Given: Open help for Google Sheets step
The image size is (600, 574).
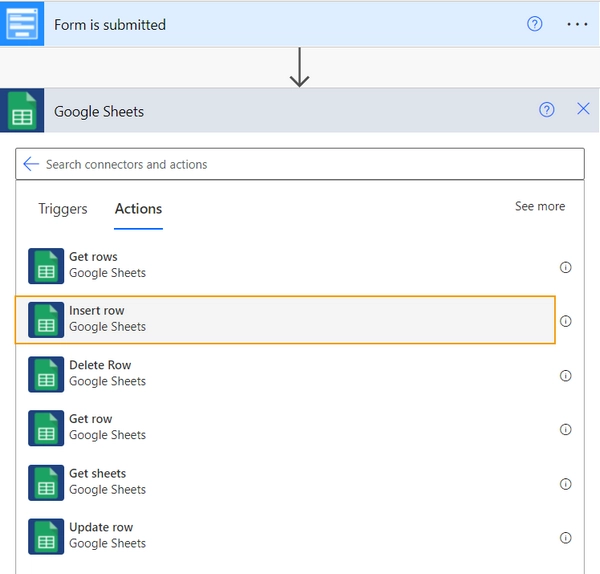Looking at the screenshot, I should [x=546, y=110].
